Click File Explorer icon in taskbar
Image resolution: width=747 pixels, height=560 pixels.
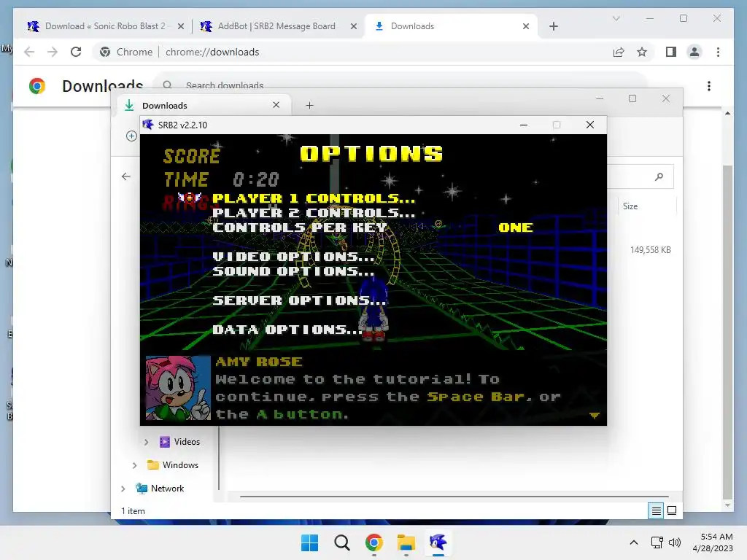(x=406, y=542)
